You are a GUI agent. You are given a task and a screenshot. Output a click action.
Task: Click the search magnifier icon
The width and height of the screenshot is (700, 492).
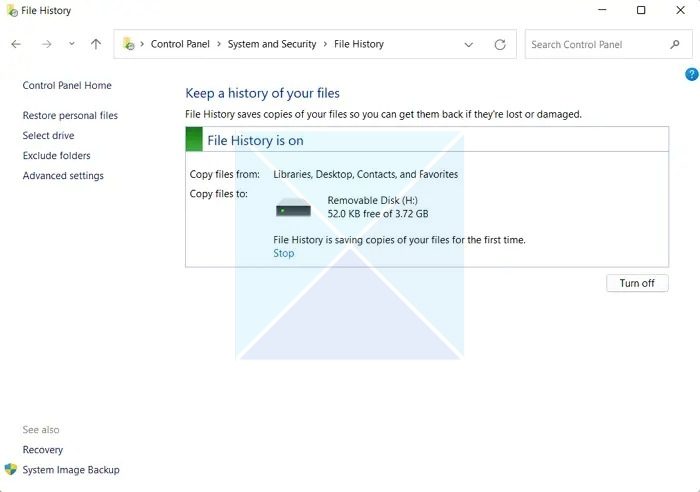click(x=675, y=44)
